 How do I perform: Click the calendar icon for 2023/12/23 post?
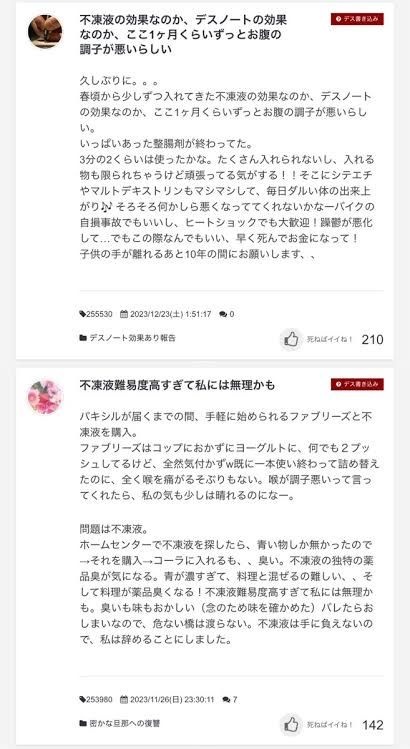coord(124,314)
